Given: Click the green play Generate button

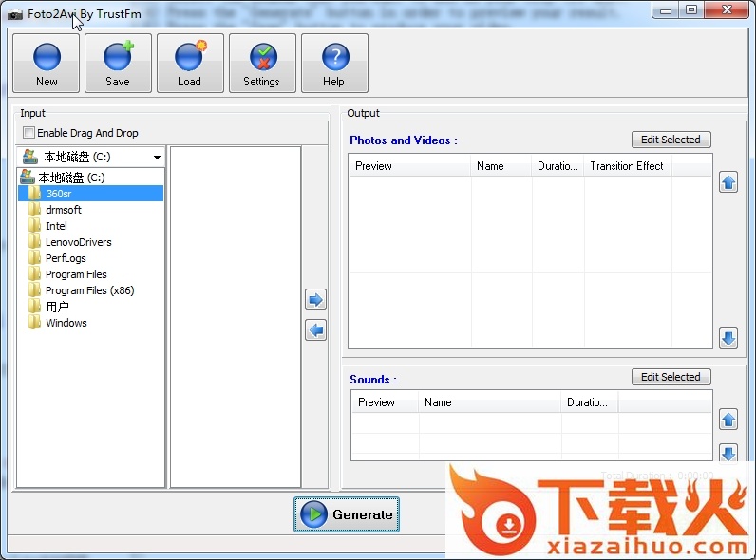Looking at the screenshot, I should (x=347, y=514).
